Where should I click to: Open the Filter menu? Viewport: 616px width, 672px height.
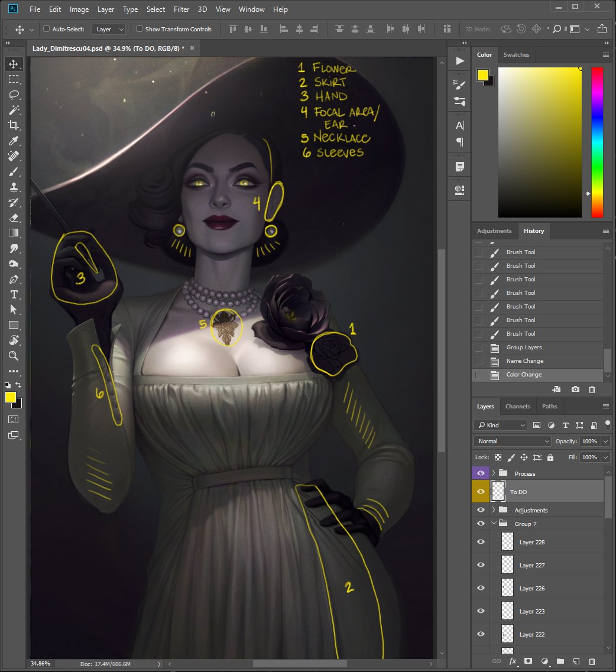tap(181, 9)
